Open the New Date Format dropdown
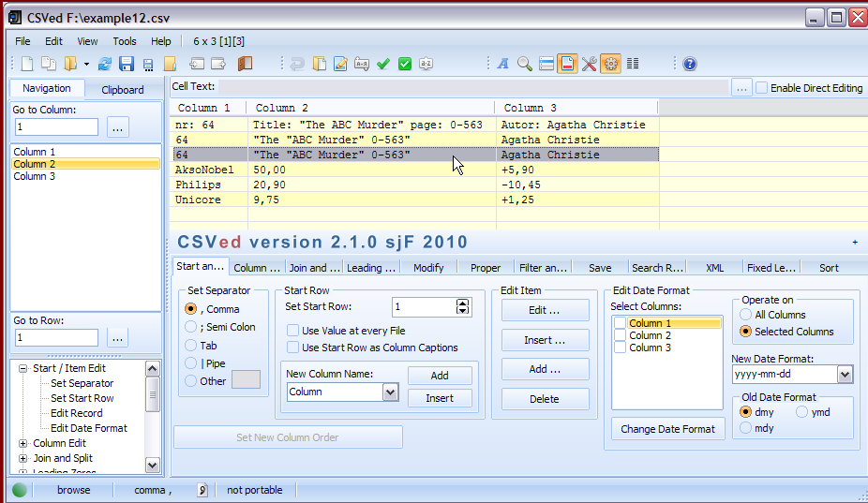 tap(845, 375)
